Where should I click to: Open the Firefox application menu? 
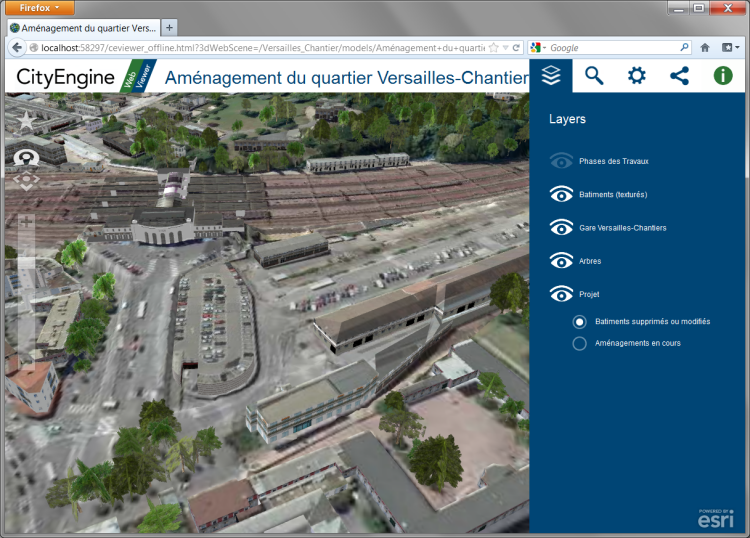pos(40,8)
